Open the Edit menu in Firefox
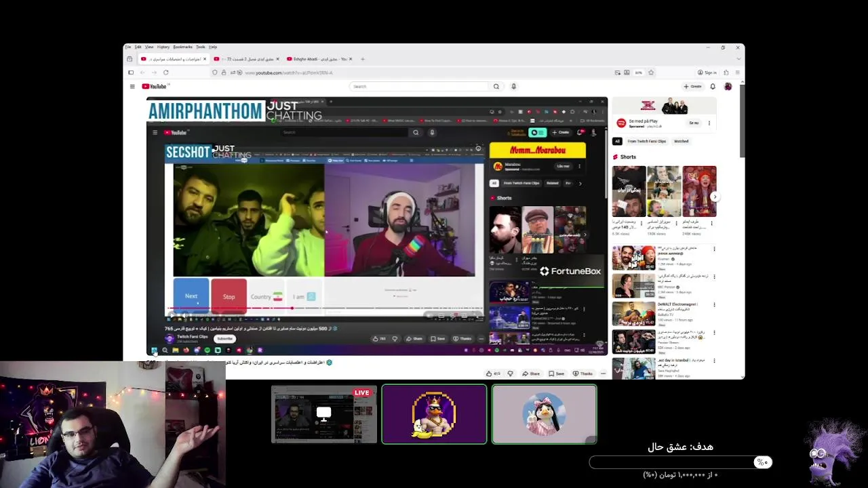Viewport: 868px width, 488px height. coord(138,47)
